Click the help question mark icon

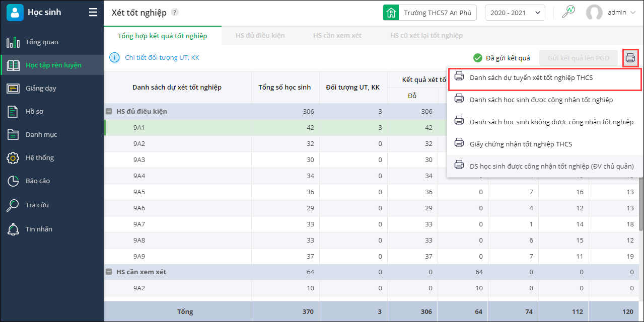coord(174,13)
